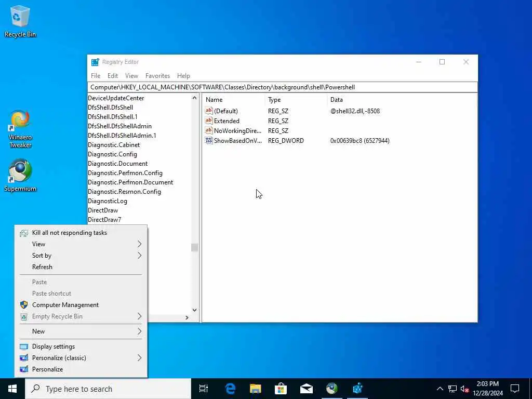Click the data value @shell32.dll,-8508

pos(355,111)
